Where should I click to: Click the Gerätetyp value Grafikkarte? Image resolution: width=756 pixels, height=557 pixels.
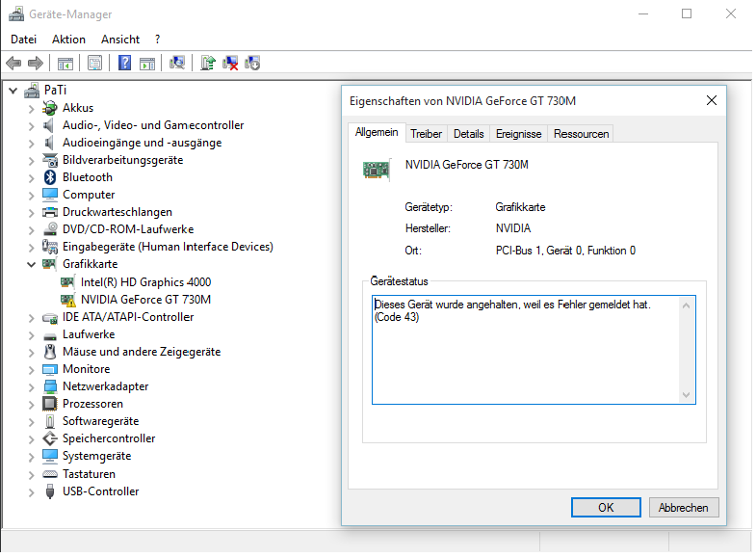(x=520, y=207)
